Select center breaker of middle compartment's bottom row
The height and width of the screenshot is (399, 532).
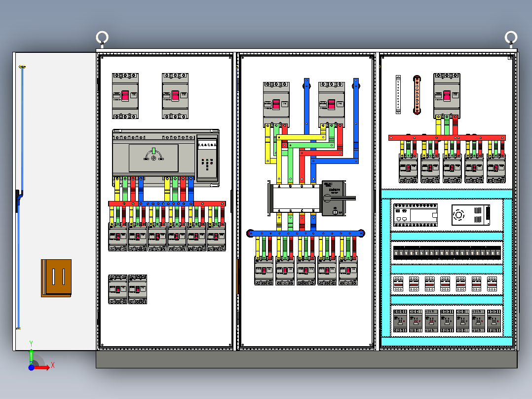click(306, 271)
